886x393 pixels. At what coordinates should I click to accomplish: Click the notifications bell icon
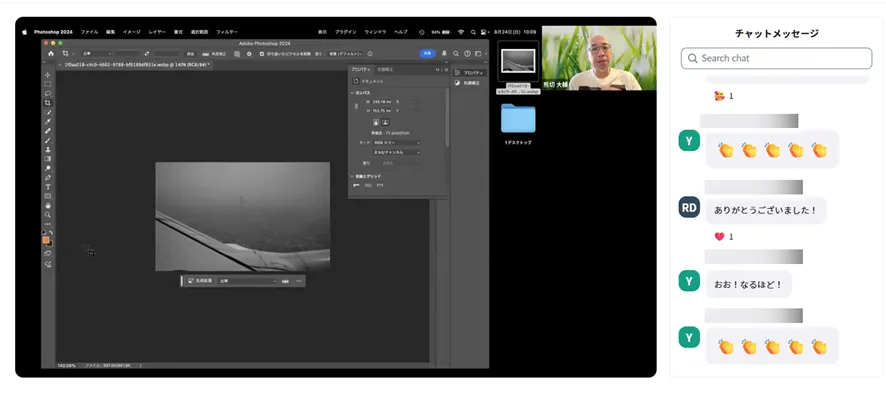pyautogui.click(x=444, y=54)
